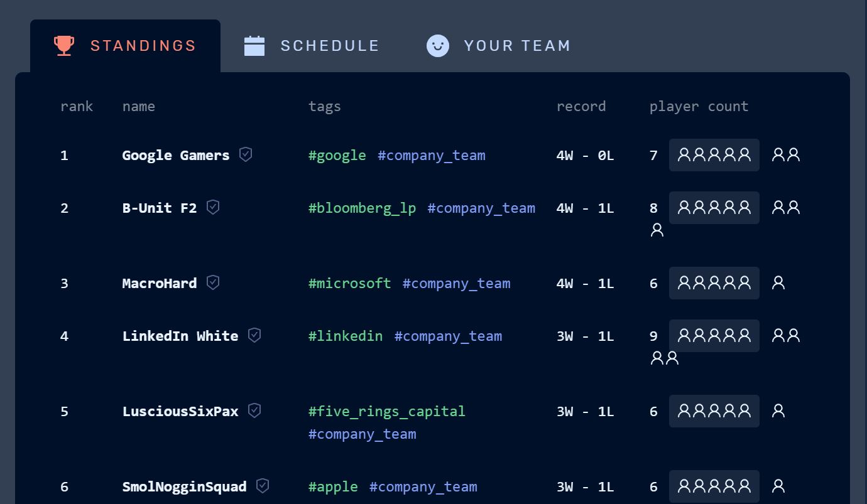Click player count number 9 for LinkedIn White
This screenshot has height=504, width=867.
653,336
